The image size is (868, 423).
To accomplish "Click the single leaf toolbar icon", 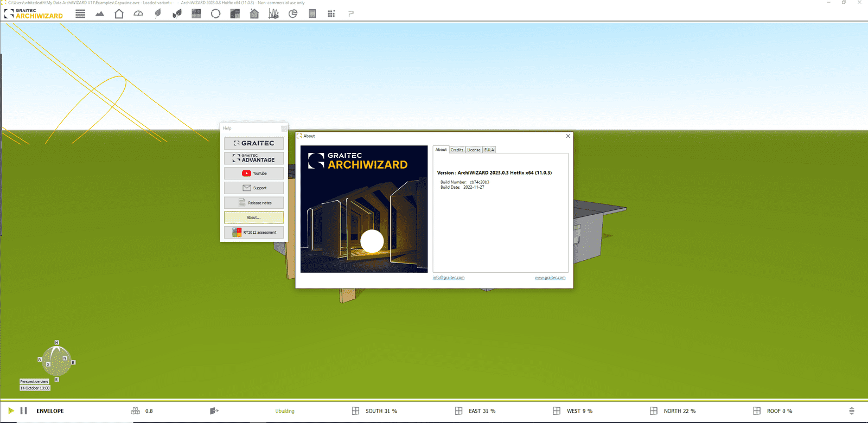I will (x=158, y=14).
